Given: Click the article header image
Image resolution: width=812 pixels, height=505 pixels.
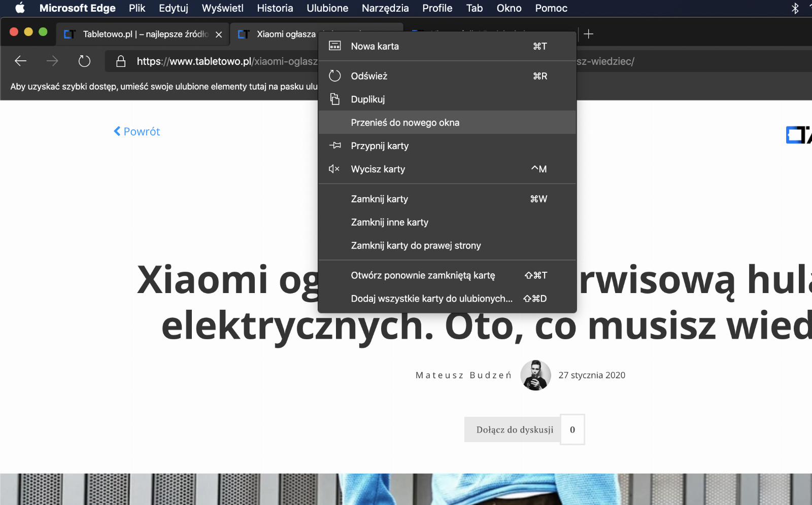Looking at the screenshot, I should coord(406,489).
